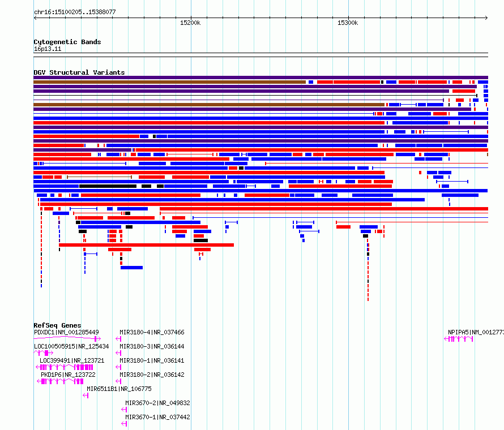Click the MIR6511B1 arrow glyph

(86, 395)
